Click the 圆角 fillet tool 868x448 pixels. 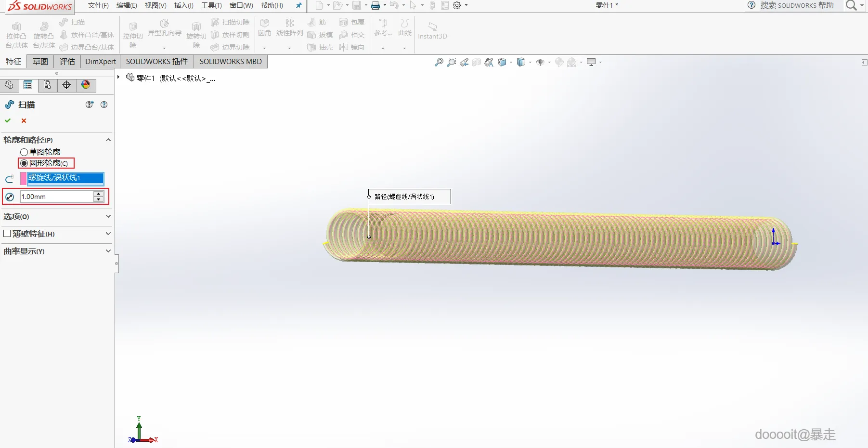pyautogui.click(x=265, y=28)
